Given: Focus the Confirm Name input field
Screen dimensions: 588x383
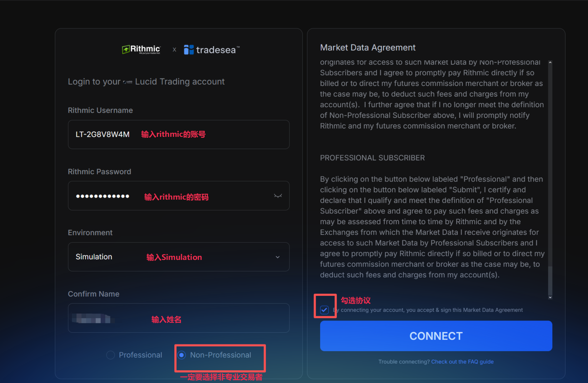Looking at the screenshot, I should point(178,318).
